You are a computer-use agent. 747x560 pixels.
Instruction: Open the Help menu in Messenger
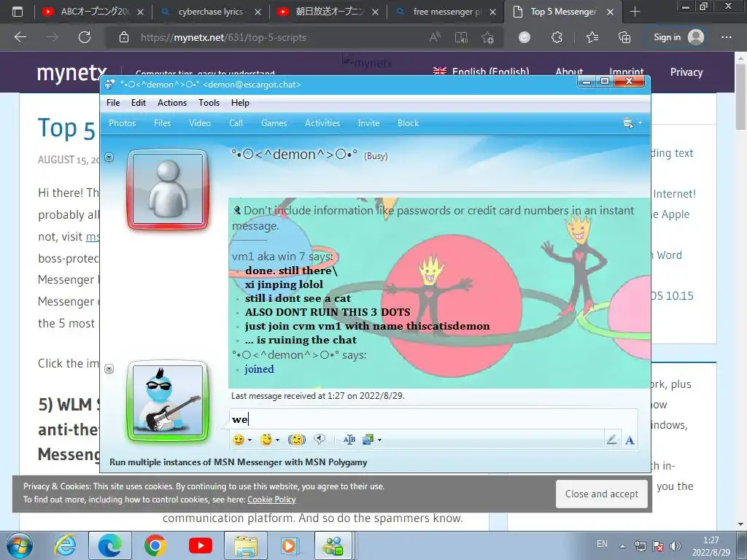240,103
